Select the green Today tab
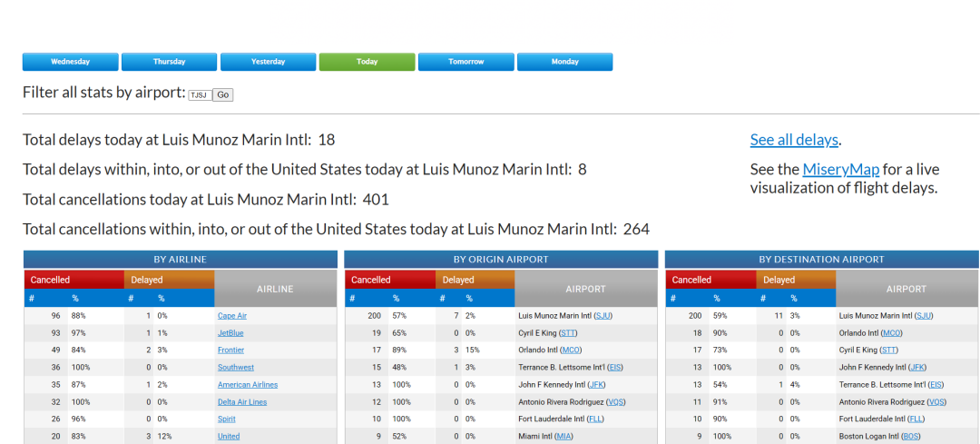Image resolution: width=980 pixels, height=444 pixels. click(367, 62)
